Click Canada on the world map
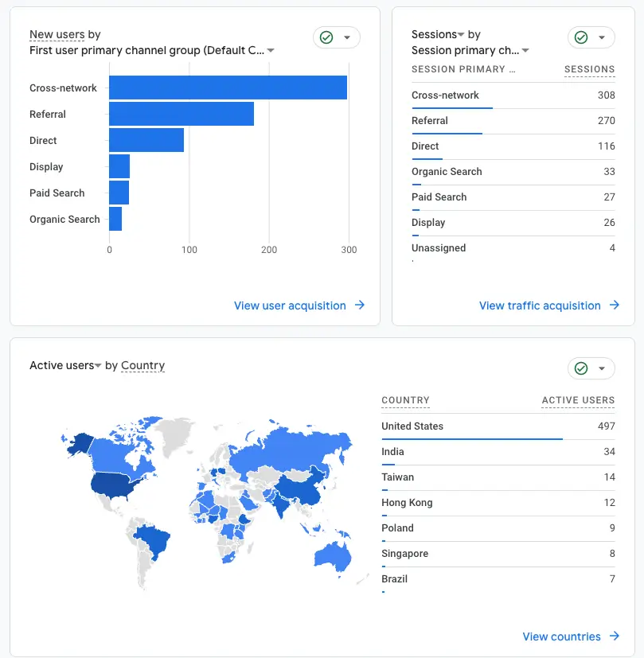The width and height of the screenshot is (644, 658). (x=114, y=455)
